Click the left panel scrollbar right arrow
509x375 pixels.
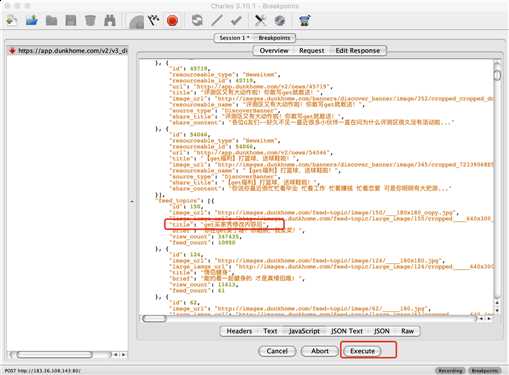coord(123,355)
